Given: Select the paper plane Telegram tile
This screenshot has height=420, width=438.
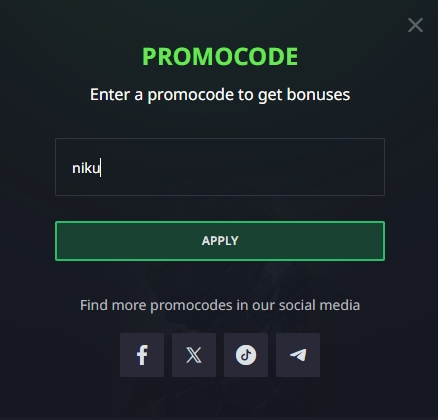Looking at the screenshot, I should [x=298, y=355].
